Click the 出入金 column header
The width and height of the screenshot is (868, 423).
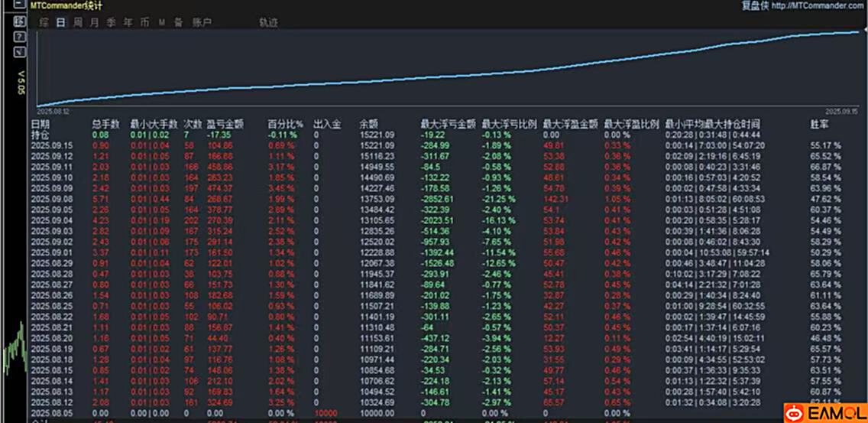tap(326, 124)
